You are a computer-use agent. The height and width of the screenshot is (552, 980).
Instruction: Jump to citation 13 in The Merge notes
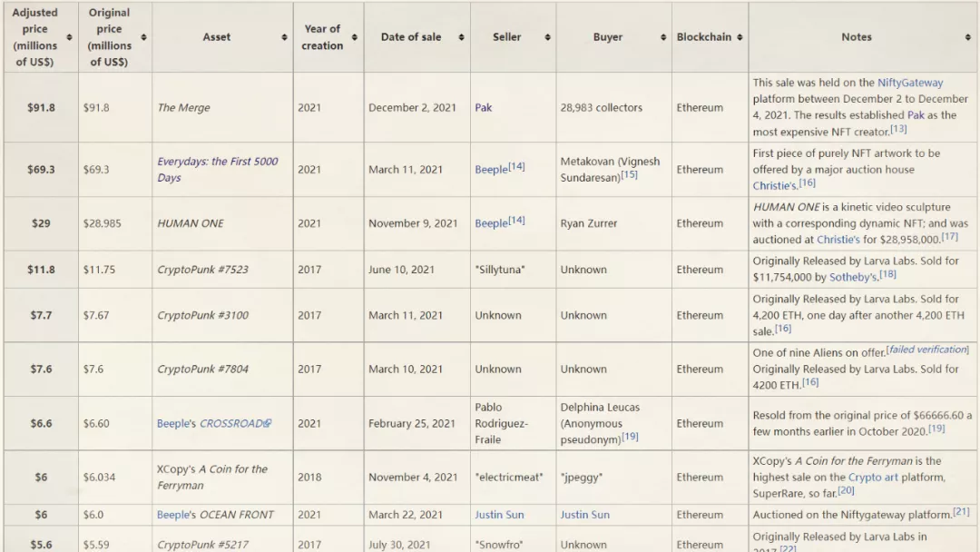(897, 129)
